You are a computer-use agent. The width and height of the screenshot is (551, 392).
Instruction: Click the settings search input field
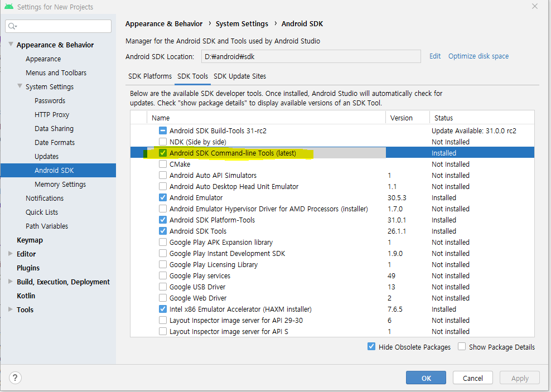coord(59,26)
